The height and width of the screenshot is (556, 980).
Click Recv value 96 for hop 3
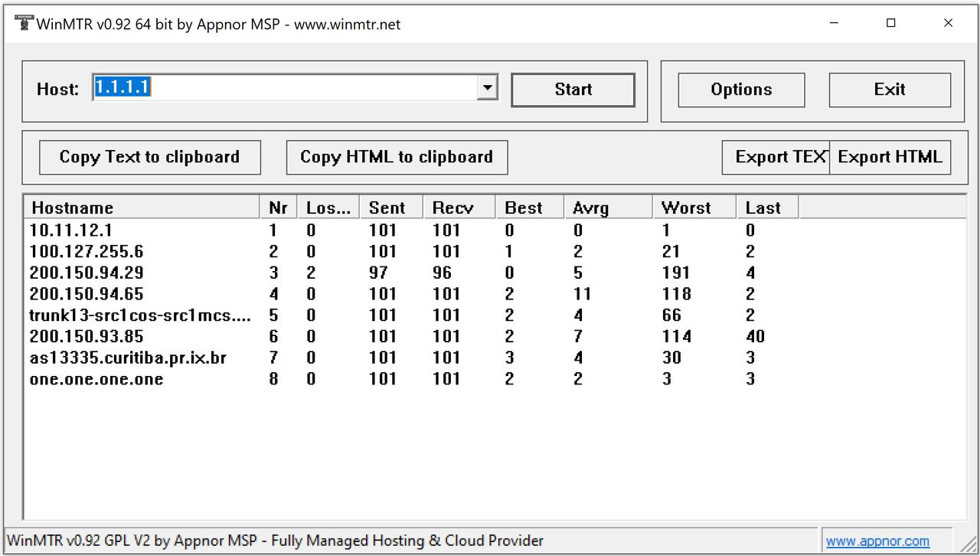[x=442, y=273]
